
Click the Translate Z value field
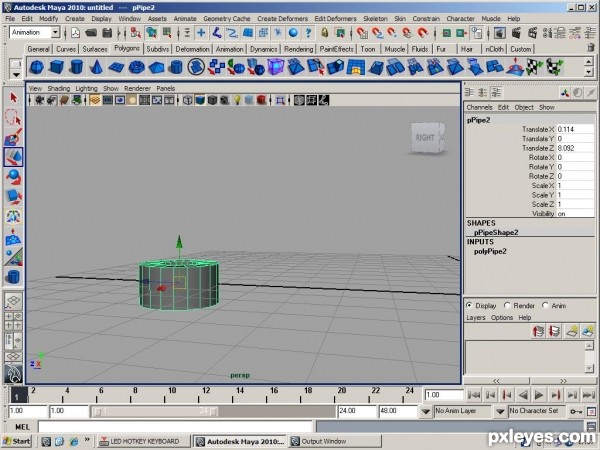pyautogui.click(x=575, y=148)
